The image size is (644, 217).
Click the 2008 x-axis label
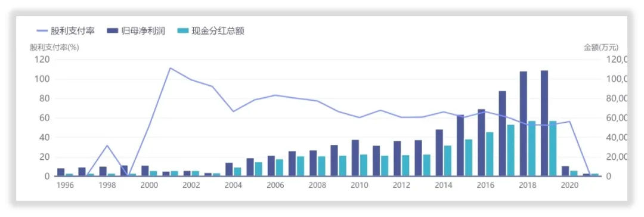(x=317, y=185)
